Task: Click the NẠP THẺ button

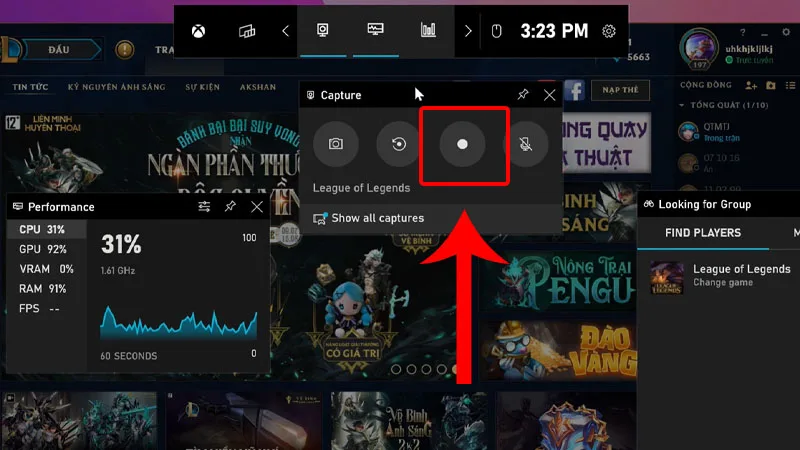Action: coord(620,90)
